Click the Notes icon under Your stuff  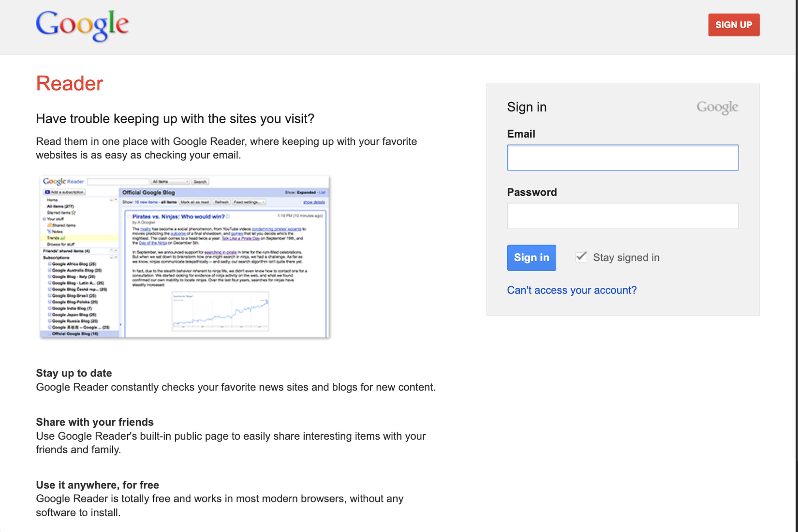[49, 231]
